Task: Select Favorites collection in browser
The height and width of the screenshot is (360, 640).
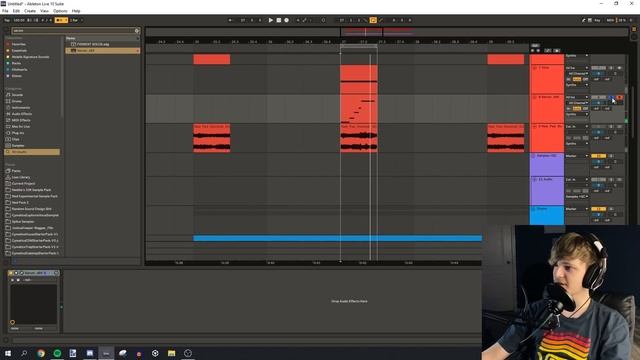Action: (19, 44)
